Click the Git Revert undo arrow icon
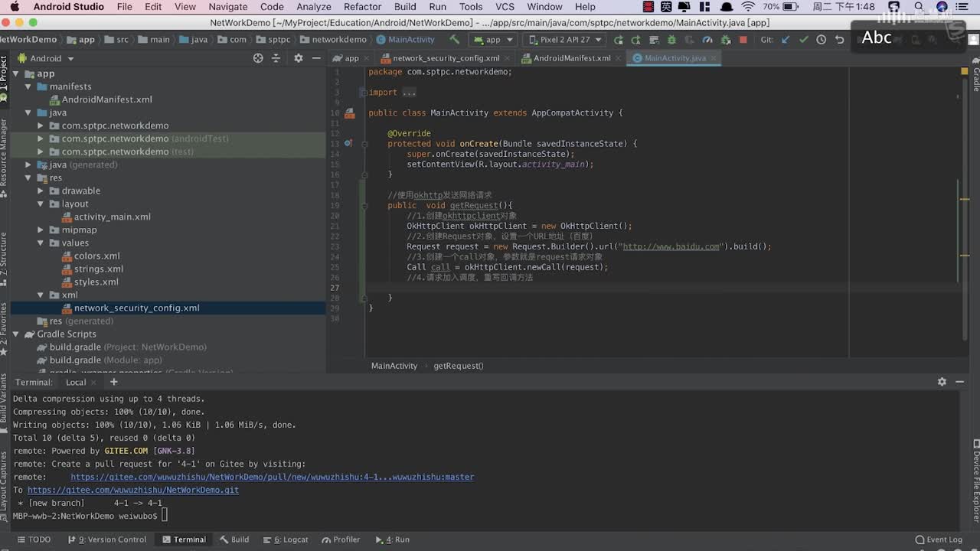 point(839,39)
